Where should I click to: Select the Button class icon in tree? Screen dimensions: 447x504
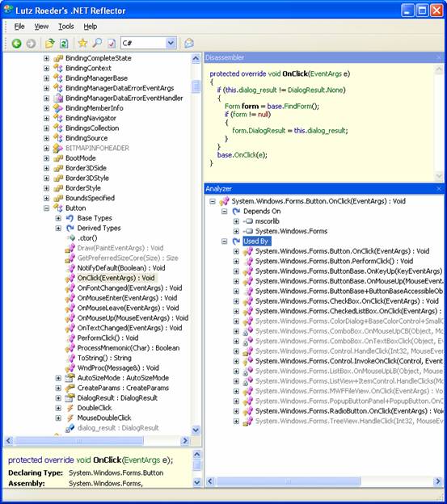tap(58, 208)
